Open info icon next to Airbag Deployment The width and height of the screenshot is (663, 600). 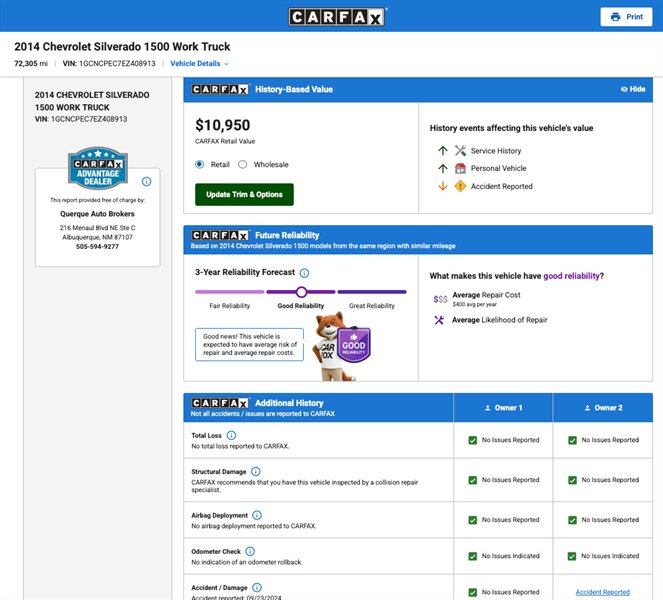pos(257,515)
